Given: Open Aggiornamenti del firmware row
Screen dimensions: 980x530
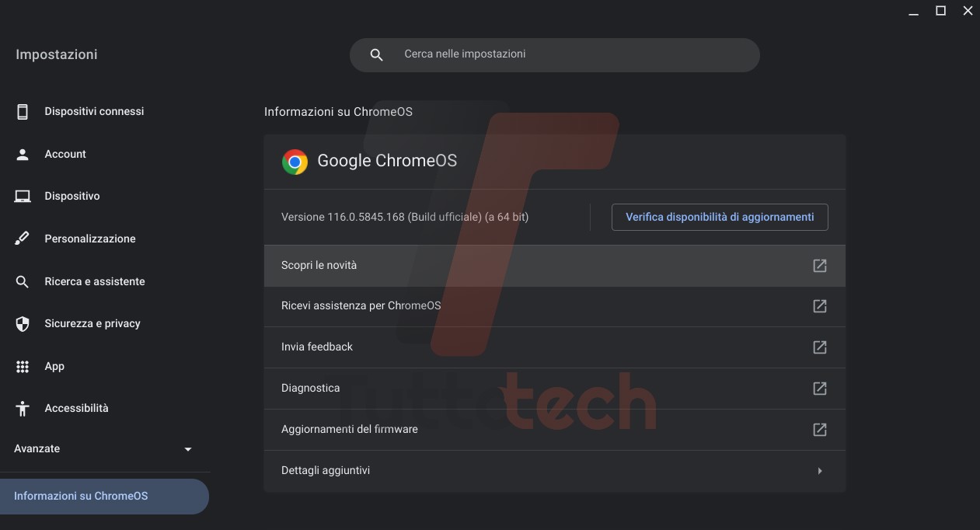Looking at the screenshot, I should pyautogui.click(x=350, y=430).
